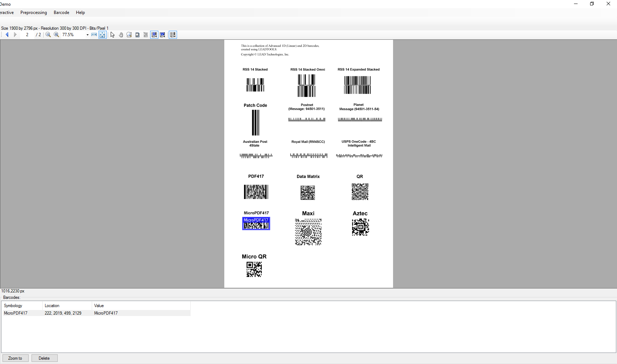Screen dimensions: 617x364
Task: Toggle the fit-to-page view mode
Action: pyautogui.click(x=102, y=35)
